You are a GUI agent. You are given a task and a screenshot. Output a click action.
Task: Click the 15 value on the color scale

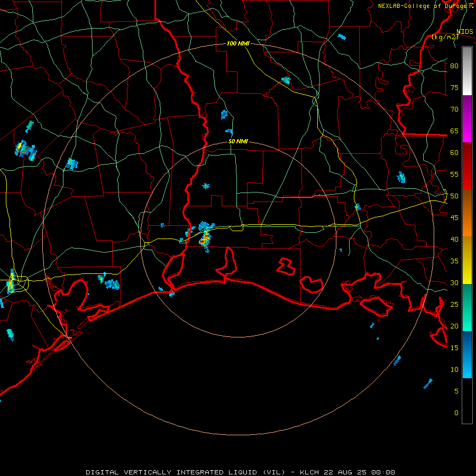pyautogui.click(x=454, y=348)
